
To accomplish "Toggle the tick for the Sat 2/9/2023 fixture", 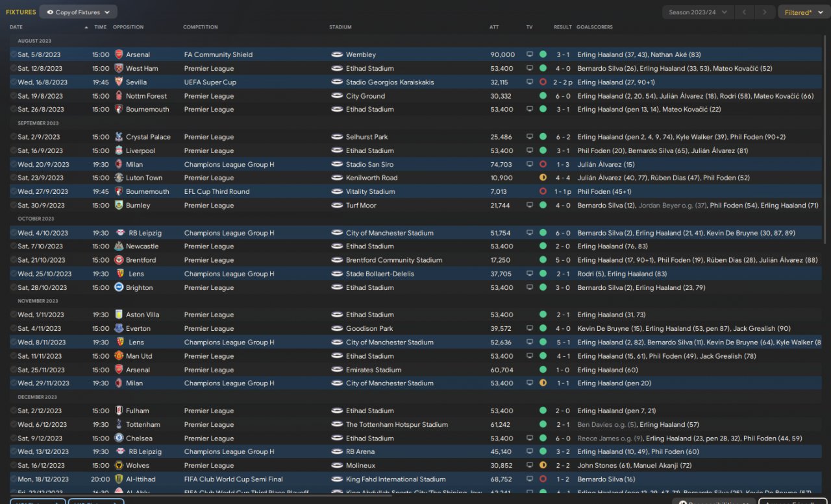I will (x=14, y=137).
